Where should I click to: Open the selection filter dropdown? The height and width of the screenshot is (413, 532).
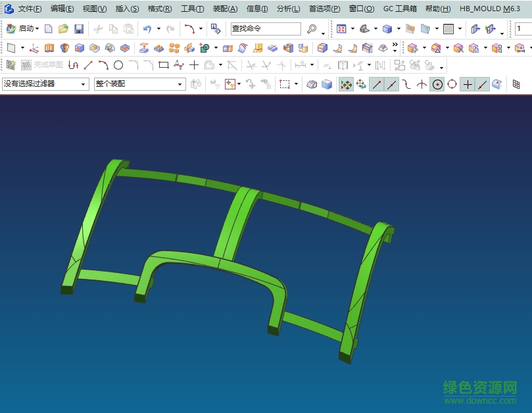click(82, 84)
